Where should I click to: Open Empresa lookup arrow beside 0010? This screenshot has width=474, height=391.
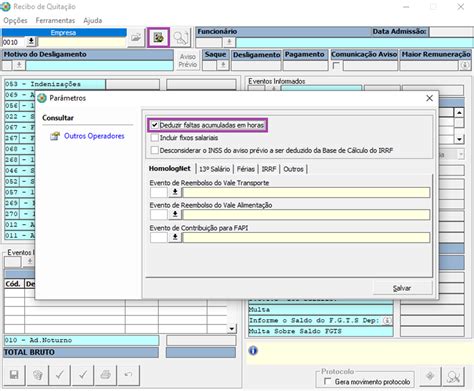click(x=31, y=42)
